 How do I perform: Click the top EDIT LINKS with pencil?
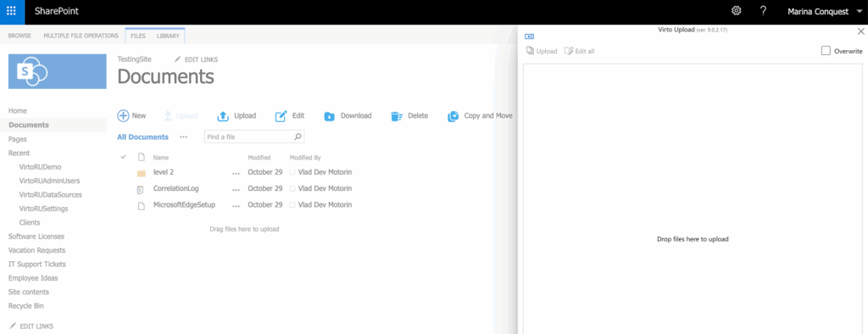tap(196, 59)
